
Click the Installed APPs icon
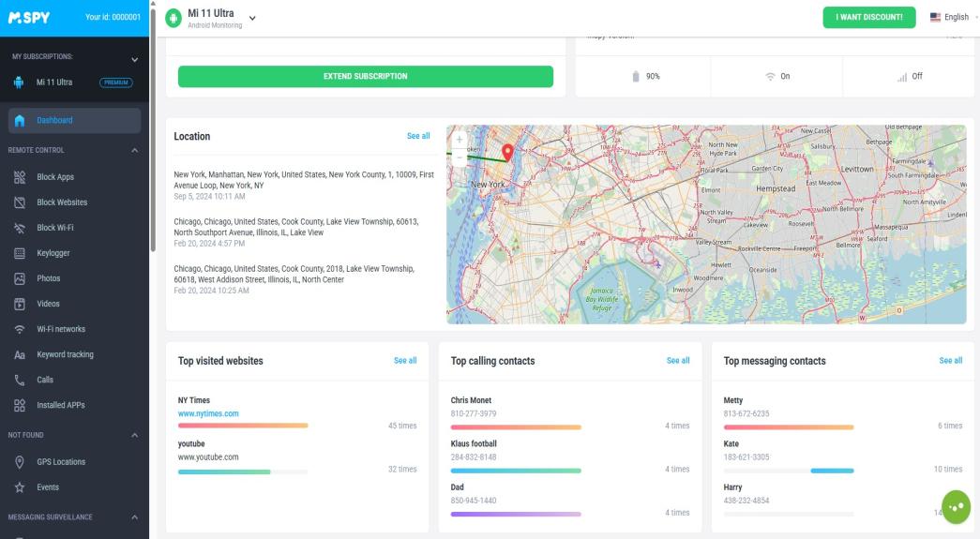click(20, 405)
